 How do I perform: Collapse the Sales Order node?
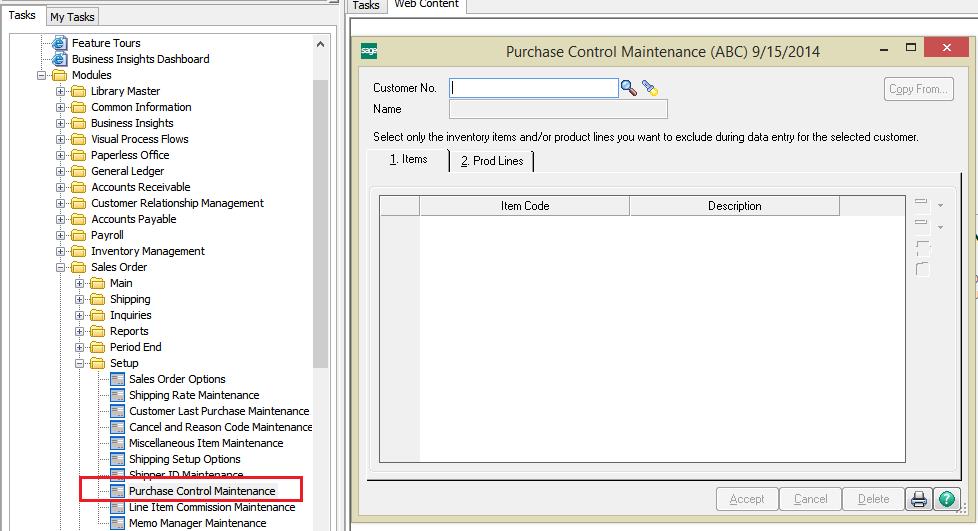(x=61, y=267)
